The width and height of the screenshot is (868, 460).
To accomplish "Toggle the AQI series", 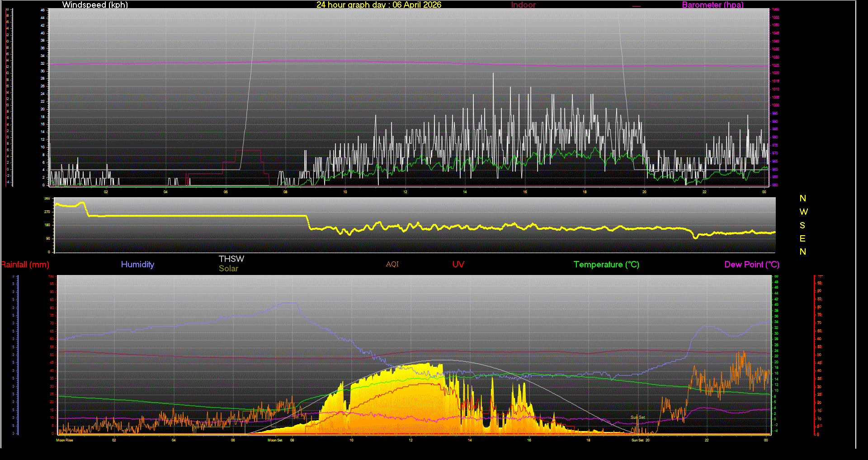I will [392, 265].
